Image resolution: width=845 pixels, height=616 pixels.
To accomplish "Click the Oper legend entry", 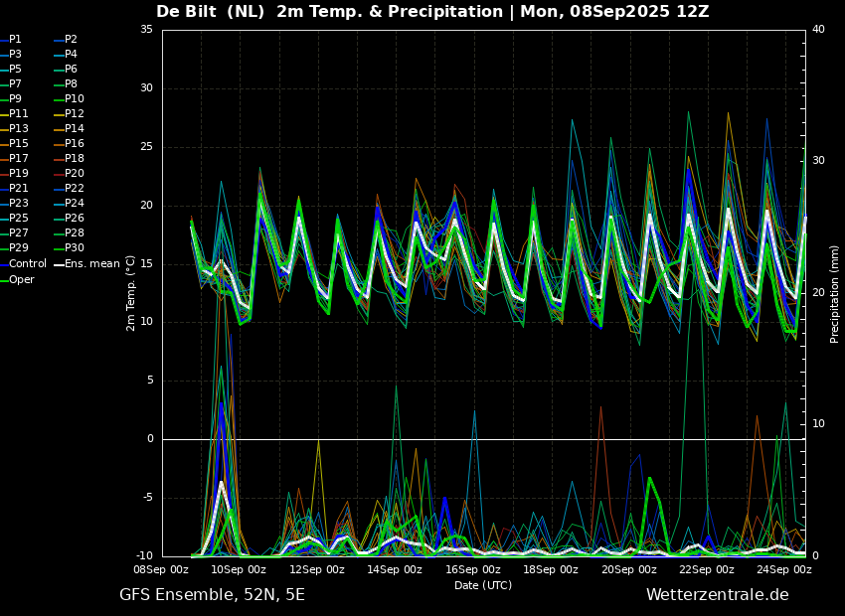I will (x=17, y=279).
